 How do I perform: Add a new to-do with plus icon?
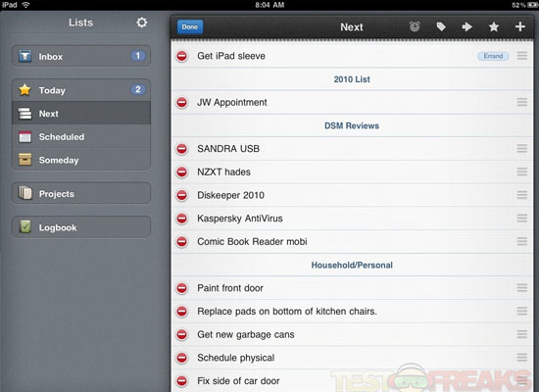(520, 26)
